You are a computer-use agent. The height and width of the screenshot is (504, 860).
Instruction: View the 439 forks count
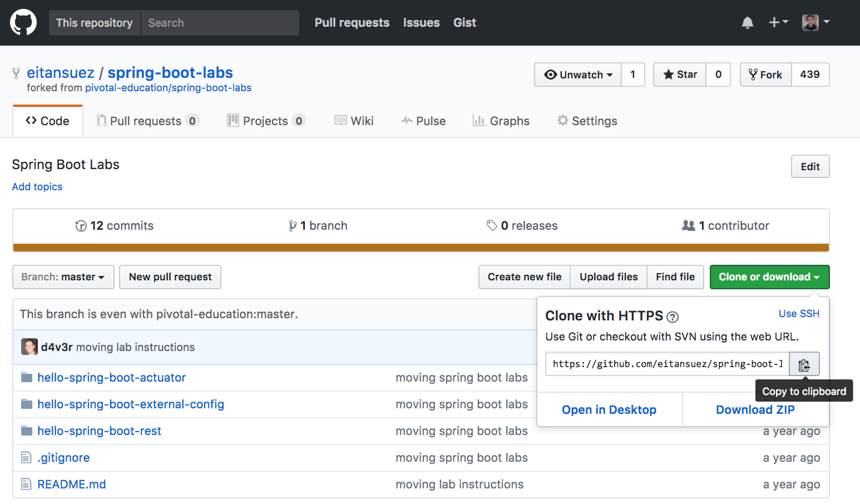[810, 75]
